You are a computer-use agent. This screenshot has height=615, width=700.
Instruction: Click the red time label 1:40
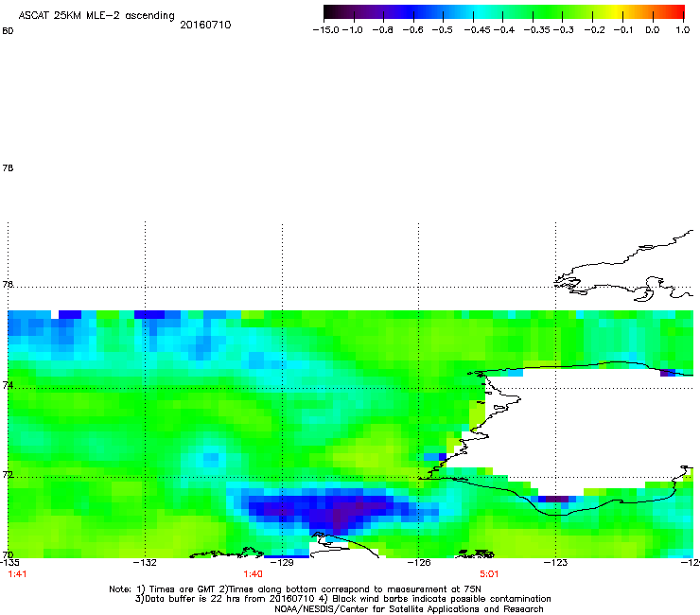[254, 574]
